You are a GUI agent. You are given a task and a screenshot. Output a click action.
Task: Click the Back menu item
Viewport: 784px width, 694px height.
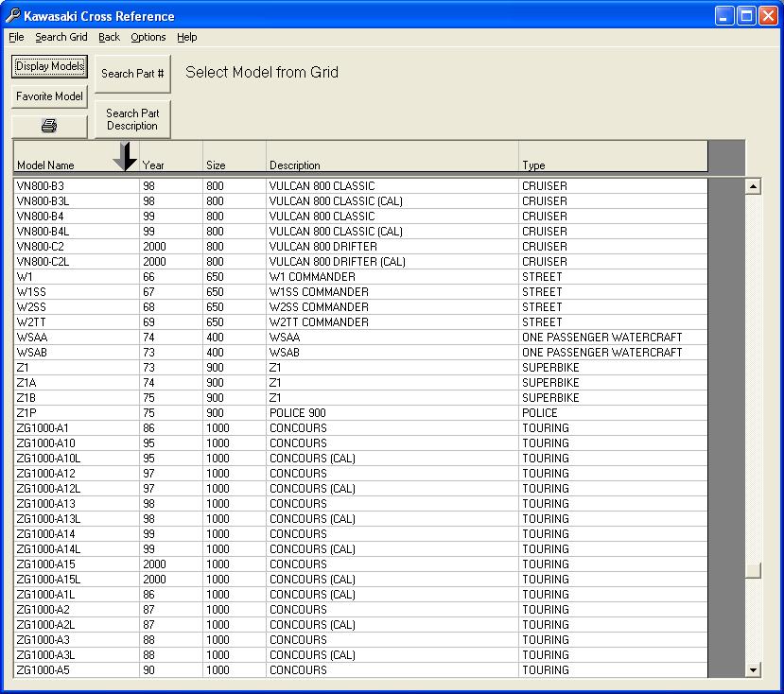[x=109, y=37]
